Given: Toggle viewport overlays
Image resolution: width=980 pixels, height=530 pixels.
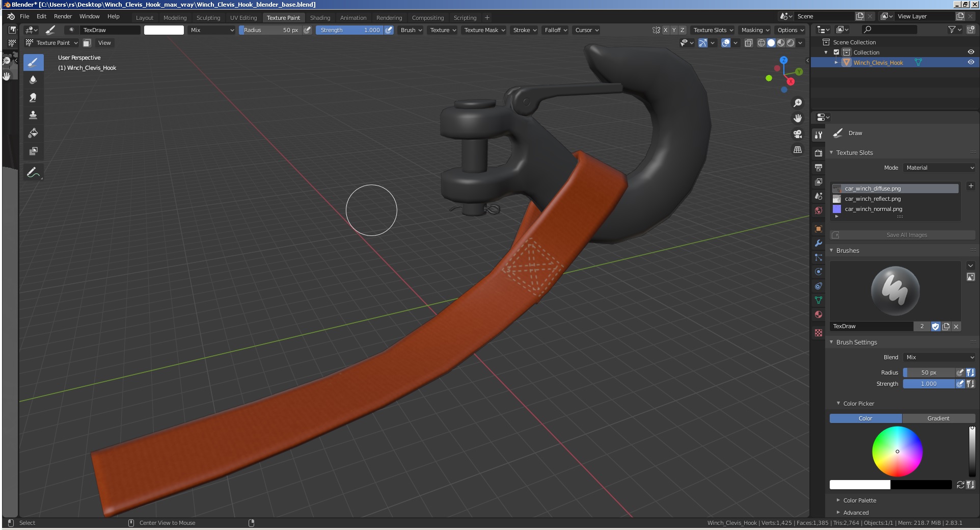Looking at the screenshot, I should point(726,43).
